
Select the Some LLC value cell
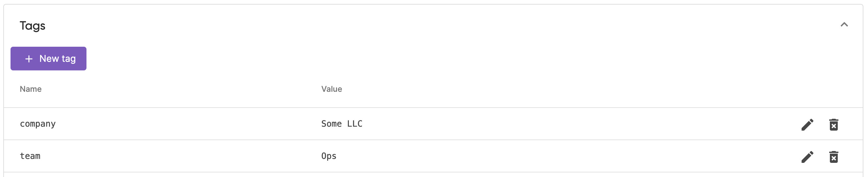[342, 124]
